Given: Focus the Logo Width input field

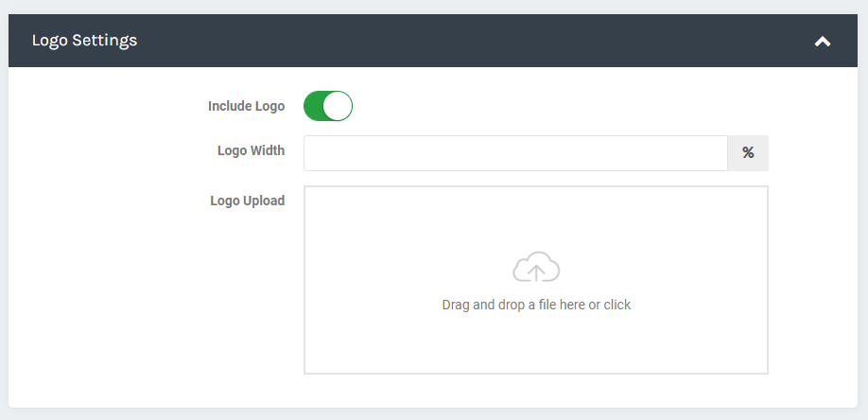Looking at the screenshot, I should [515, 153].
